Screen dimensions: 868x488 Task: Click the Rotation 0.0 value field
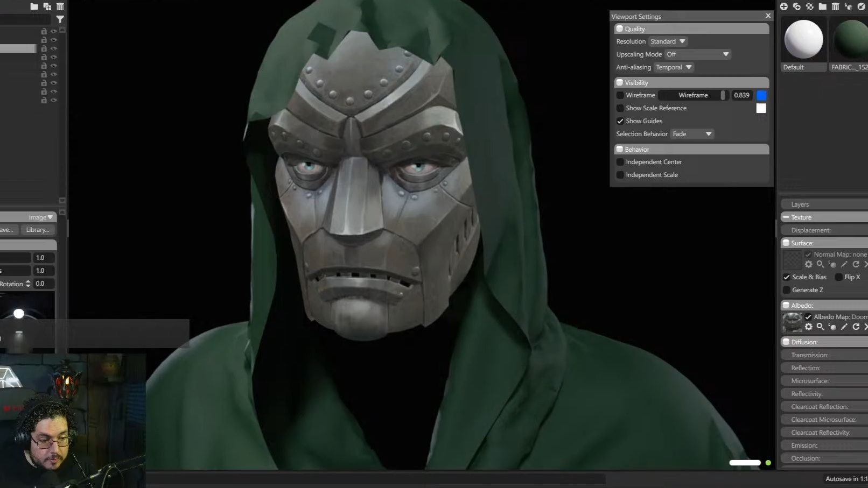point(44,284)
